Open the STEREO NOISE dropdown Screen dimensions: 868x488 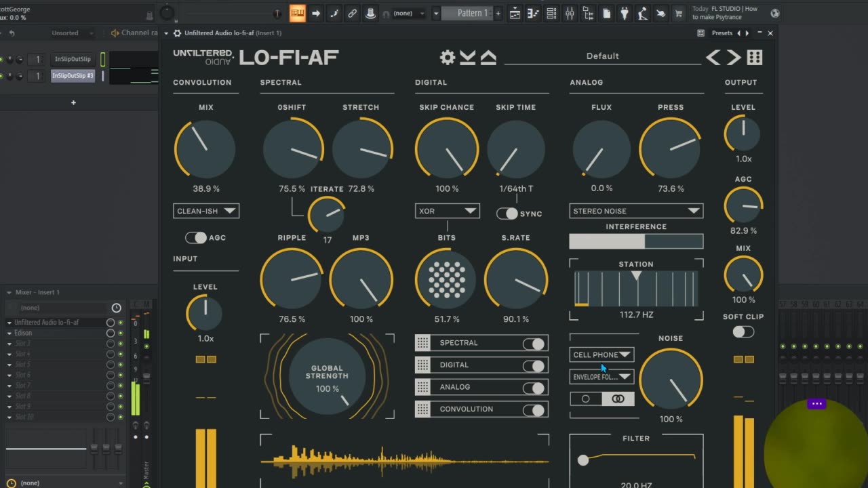click(636, 211)
